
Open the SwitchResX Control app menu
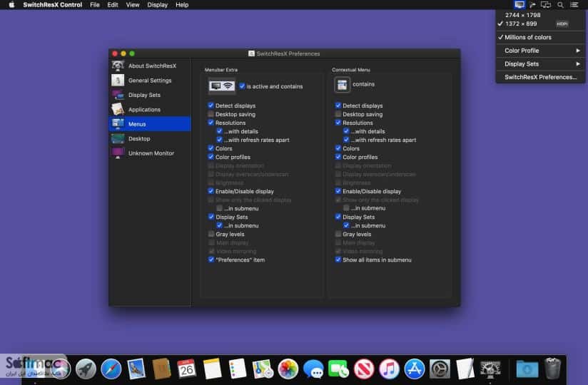(53, 5)
